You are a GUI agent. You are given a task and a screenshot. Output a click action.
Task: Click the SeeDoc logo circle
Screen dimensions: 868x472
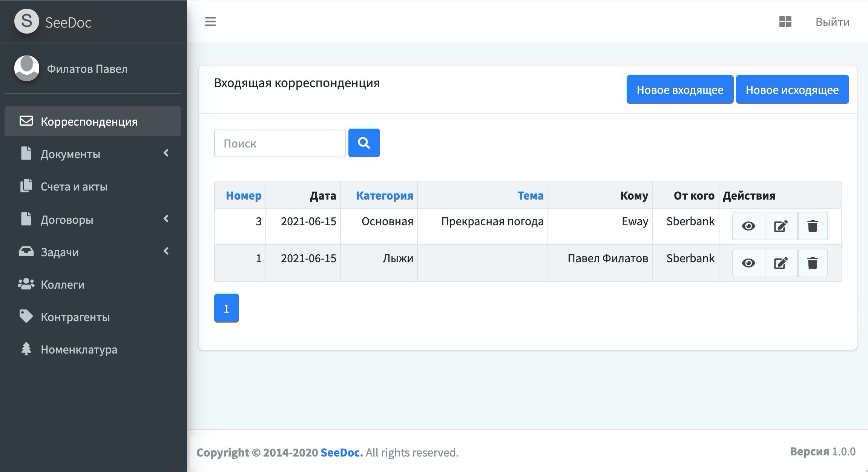click(26, 21)
